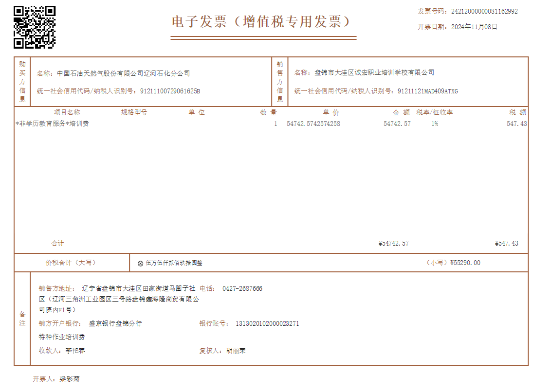The image size is (551, 392).
Task: Select item *非学历教育服务*培训费
Action: [52, 124]
